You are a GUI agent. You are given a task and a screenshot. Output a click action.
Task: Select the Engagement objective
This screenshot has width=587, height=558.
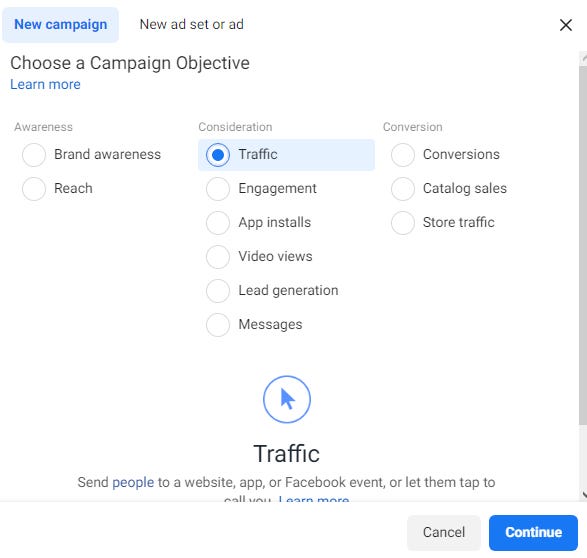(x=218, y=189)
